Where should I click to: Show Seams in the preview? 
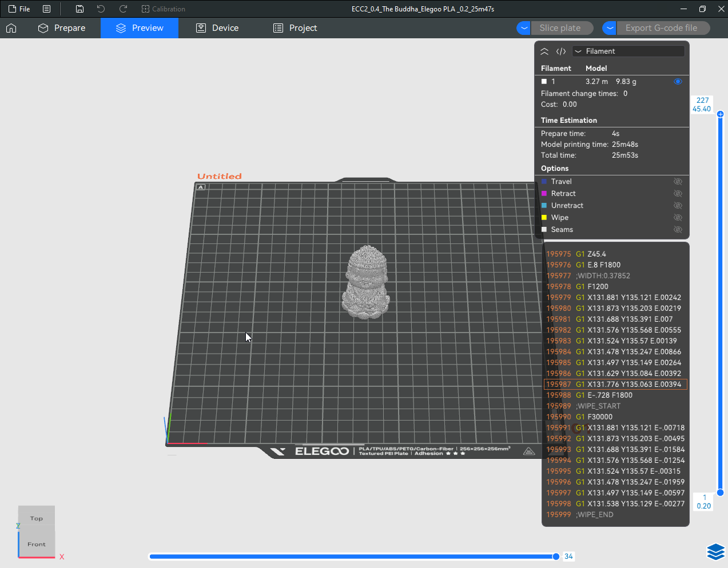678,230
